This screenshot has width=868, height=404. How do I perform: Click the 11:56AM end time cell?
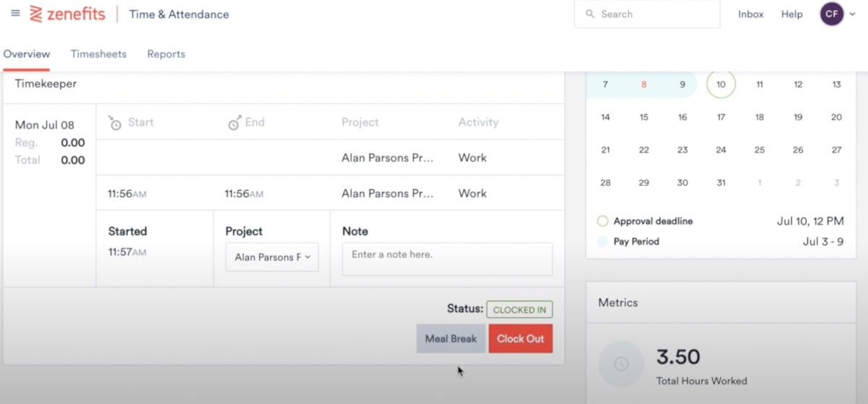pyautogui.click(x=244, y=194)
